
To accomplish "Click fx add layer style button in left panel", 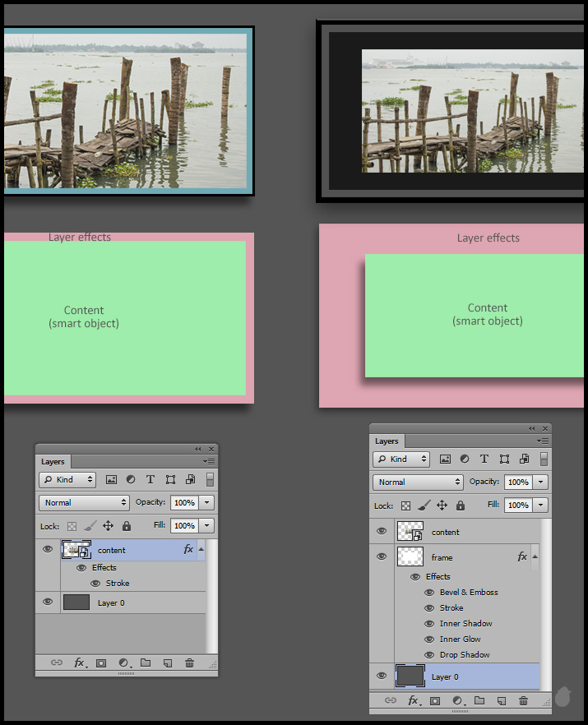I will (x=80, y=663).
